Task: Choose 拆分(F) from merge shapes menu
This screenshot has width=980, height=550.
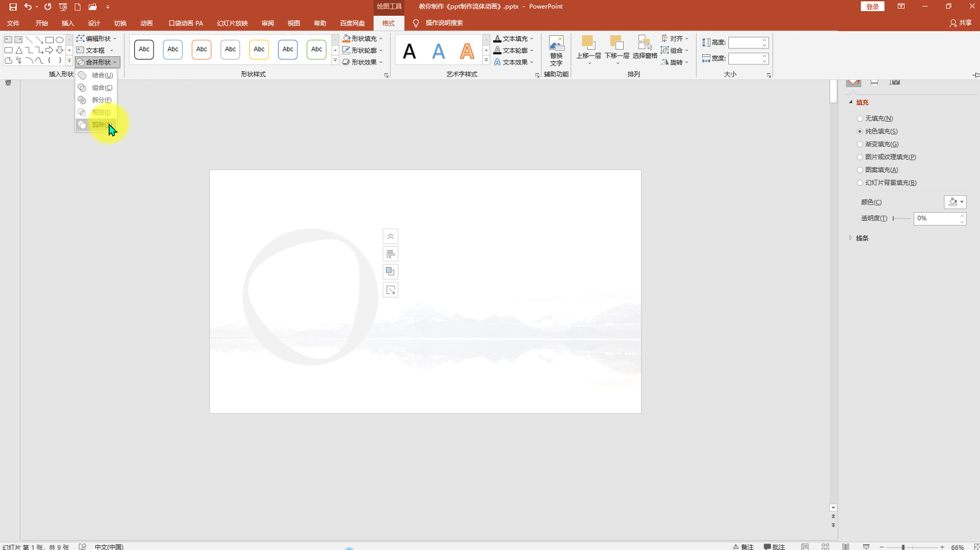Action: click(x=96, y=100)
